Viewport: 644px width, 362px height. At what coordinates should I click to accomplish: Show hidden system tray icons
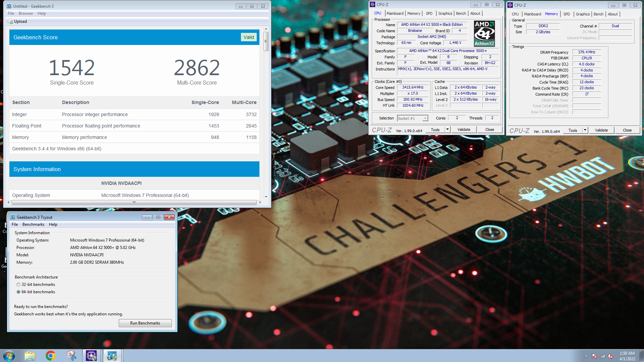586,356
